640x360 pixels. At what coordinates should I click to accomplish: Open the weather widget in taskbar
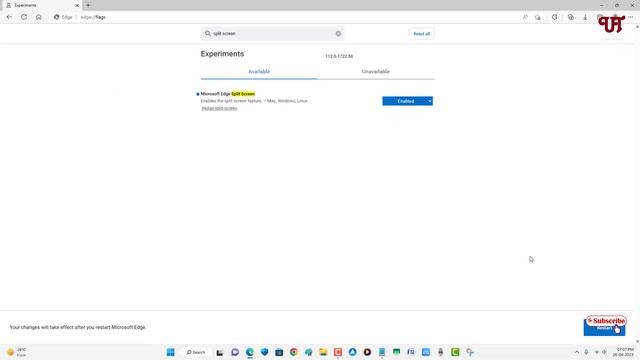tap(17, 352)
